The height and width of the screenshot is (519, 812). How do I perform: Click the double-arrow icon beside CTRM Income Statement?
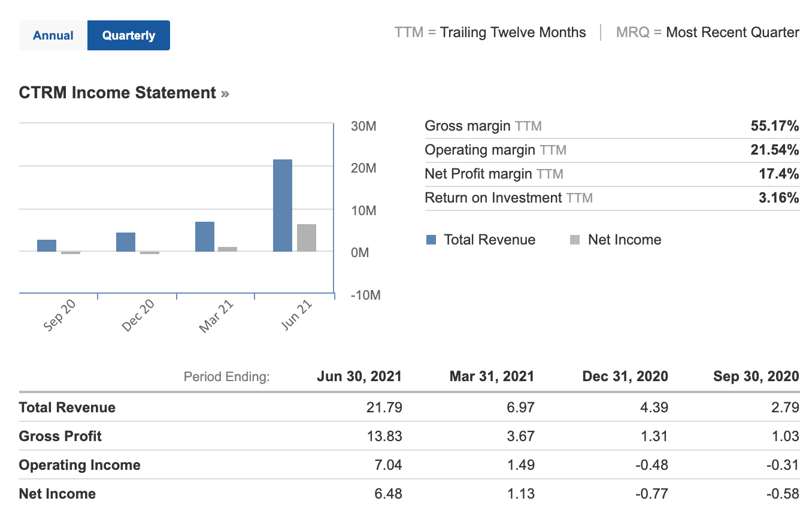pos(225,93)
